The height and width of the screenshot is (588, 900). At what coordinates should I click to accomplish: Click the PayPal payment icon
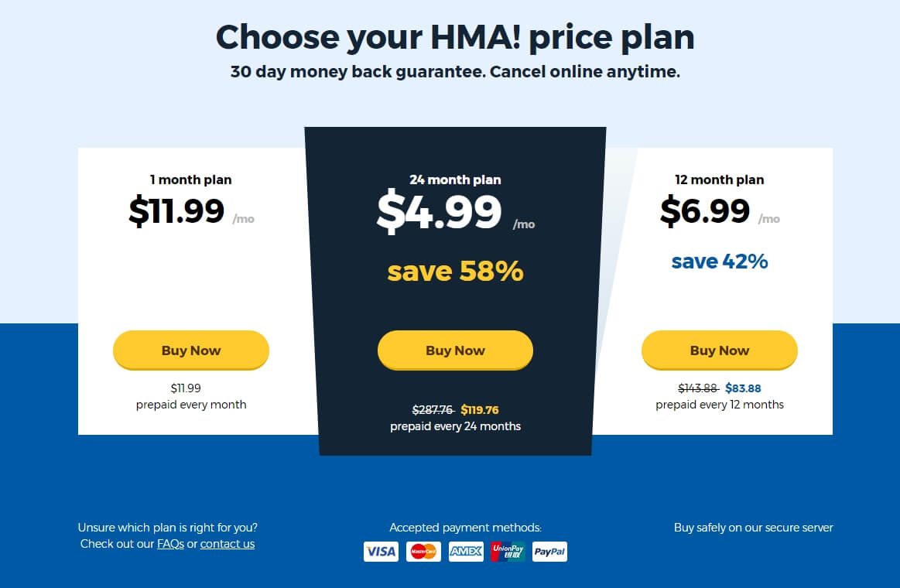550,552
